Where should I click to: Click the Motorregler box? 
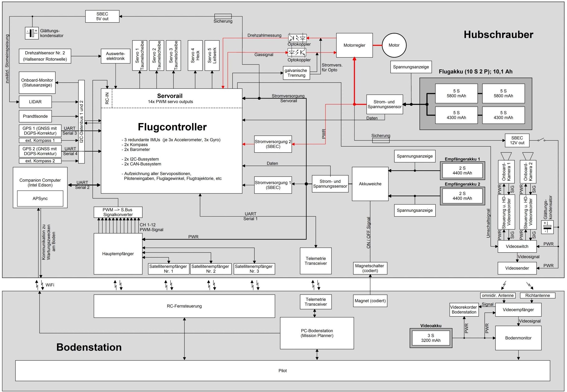pos(354,45)
